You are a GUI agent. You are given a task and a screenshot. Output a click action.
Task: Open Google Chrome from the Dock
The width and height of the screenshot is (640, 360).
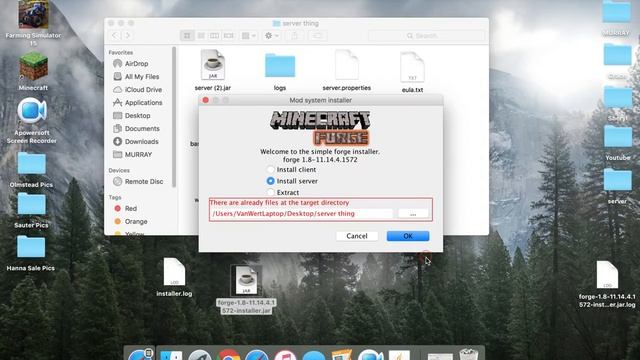(x=228, y=355)
